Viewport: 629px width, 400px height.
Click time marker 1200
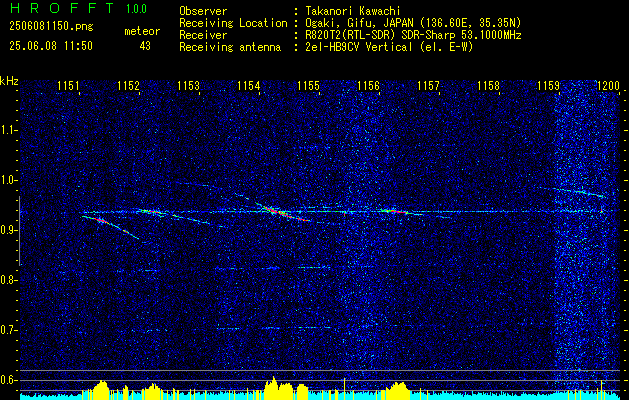(609, 86)
